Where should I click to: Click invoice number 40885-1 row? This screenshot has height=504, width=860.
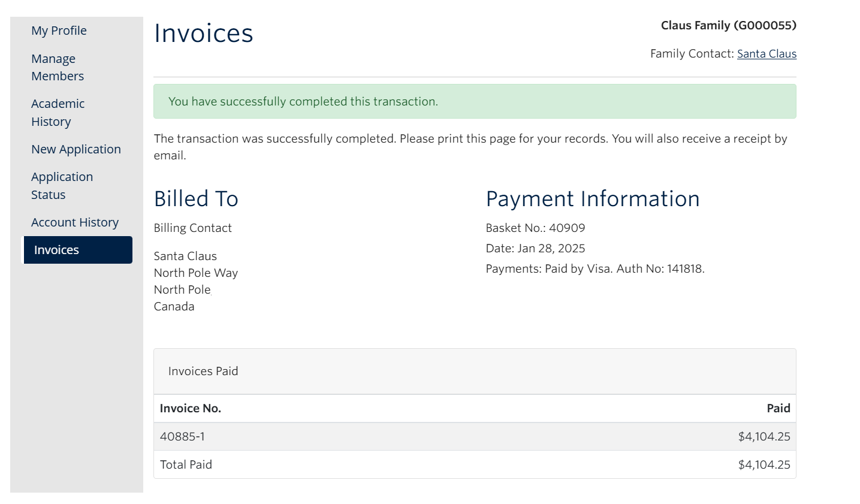tap(182, 436)
